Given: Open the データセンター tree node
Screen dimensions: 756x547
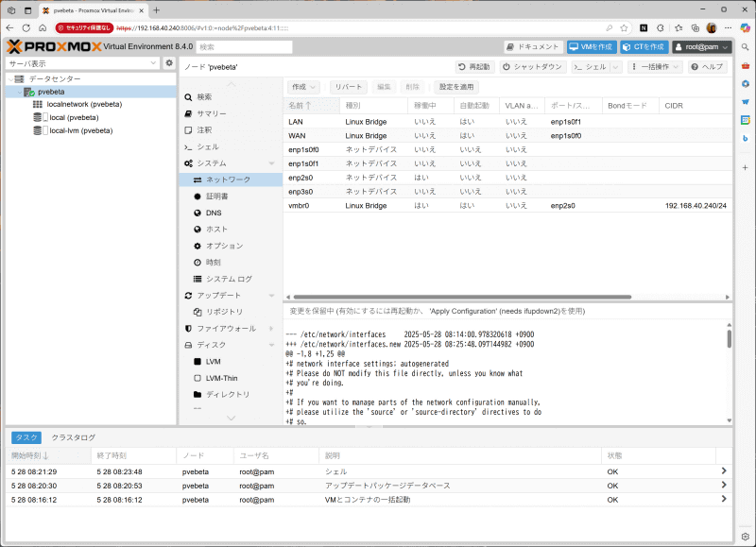Looking at the screenshot, I should click(55, 78).
